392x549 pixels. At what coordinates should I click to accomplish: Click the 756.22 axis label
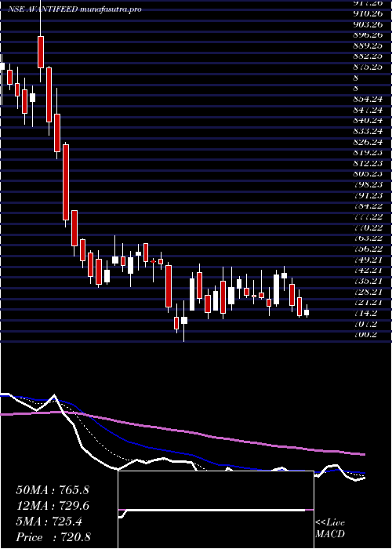(368, 249)
